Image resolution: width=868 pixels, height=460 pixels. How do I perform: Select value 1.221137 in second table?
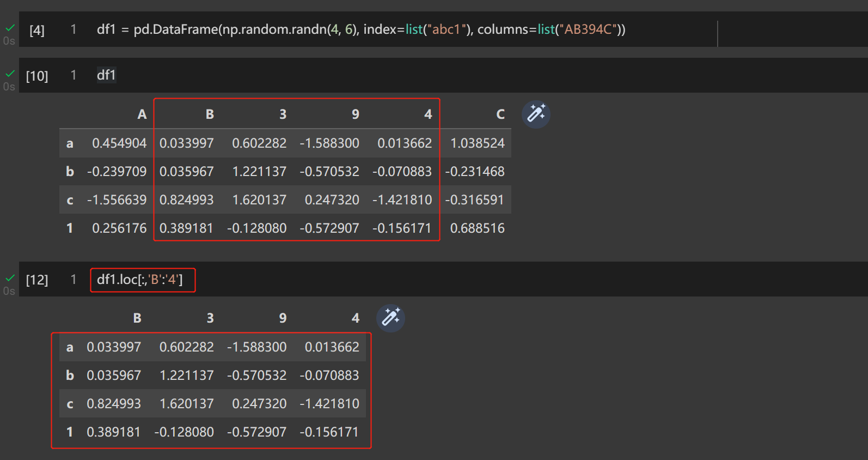click(x=187, y=376)
